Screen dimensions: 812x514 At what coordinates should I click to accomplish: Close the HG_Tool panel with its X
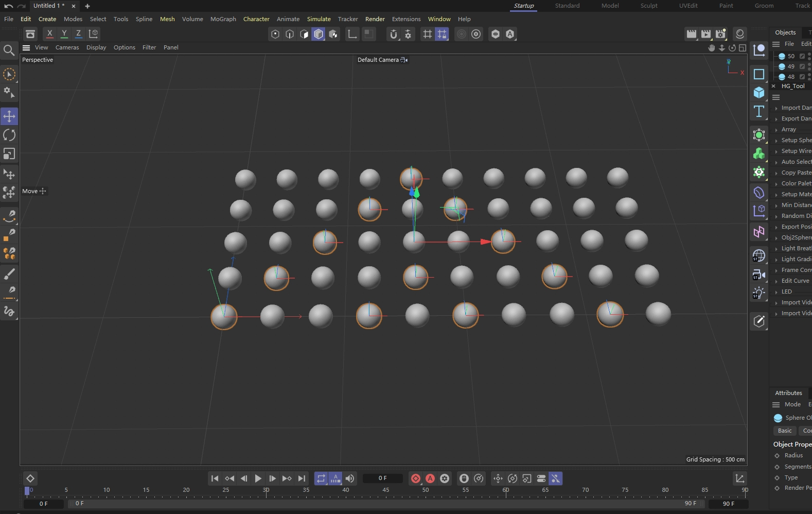tap(773, 87)
